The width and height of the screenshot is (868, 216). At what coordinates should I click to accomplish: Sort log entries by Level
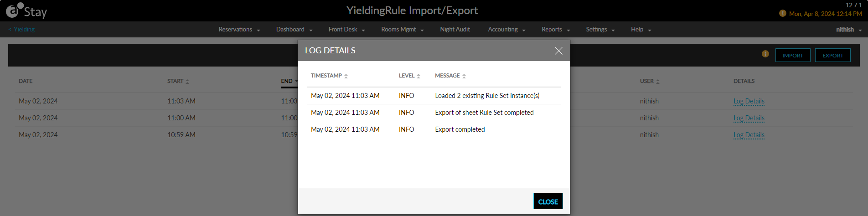(x=409, y=76)
